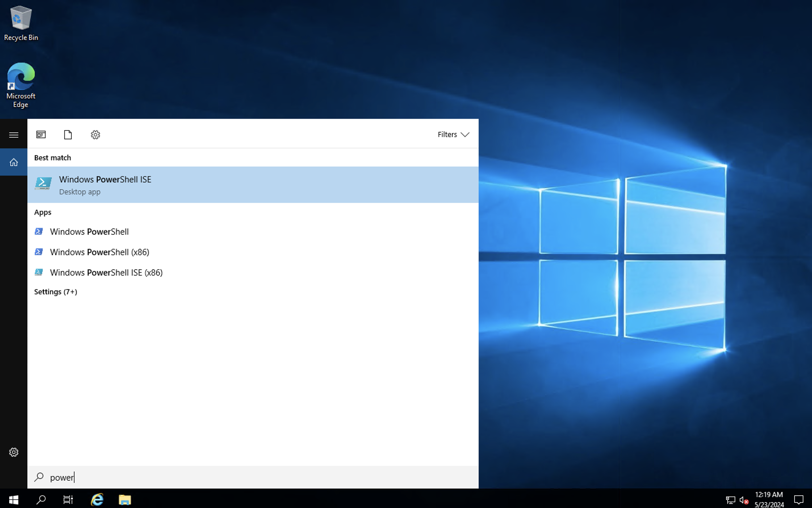
Task: Open search panel Settings via gear icon
Action: [14, 452]
